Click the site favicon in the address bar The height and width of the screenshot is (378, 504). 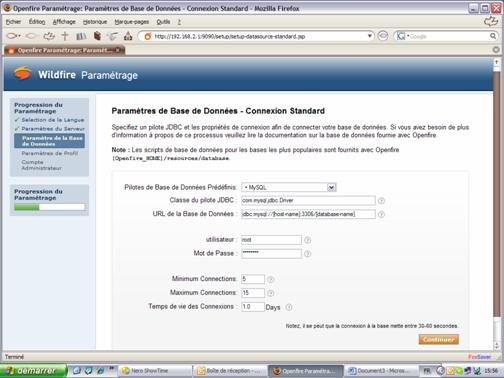tap(147, 36)
